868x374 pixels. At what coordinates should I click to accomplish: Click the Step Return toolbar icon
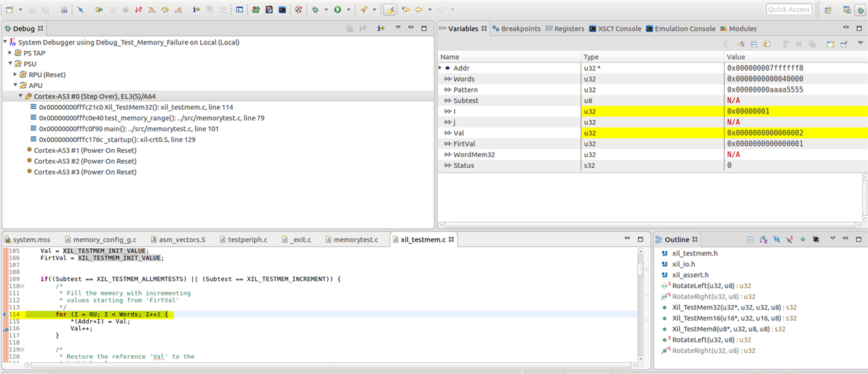[x=178, y=9]
